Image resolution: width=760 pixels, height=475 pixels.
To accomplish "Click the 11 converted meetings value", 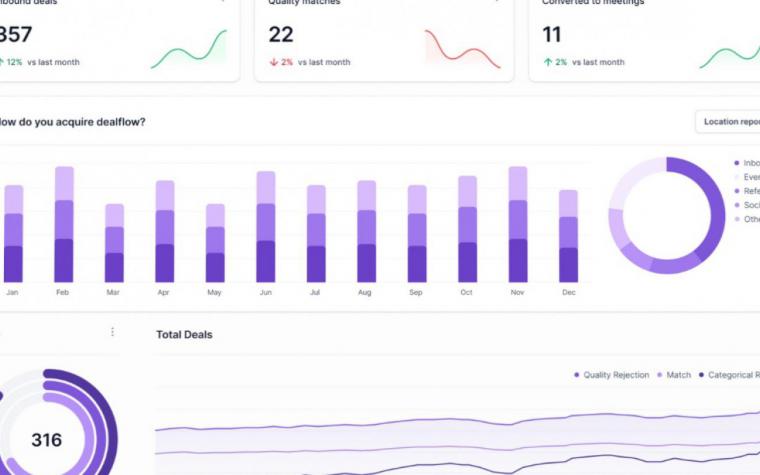I will 552,34.
